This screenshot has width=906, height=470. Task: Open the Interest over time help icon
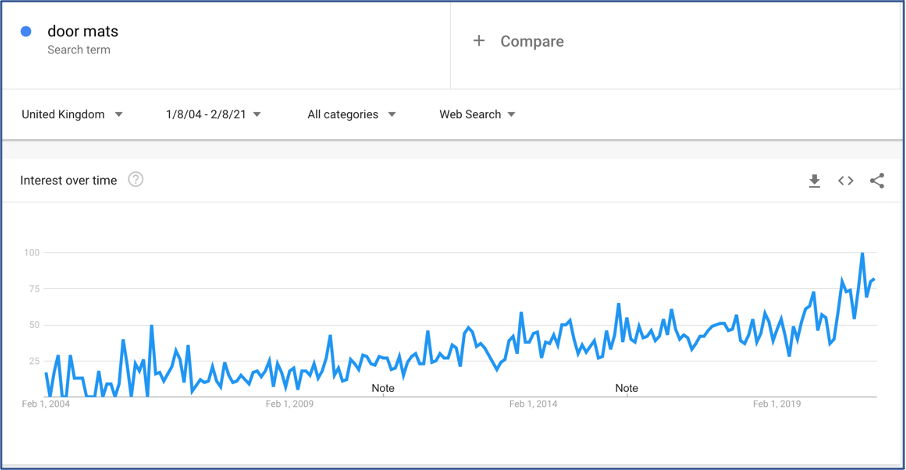[136, 180]
